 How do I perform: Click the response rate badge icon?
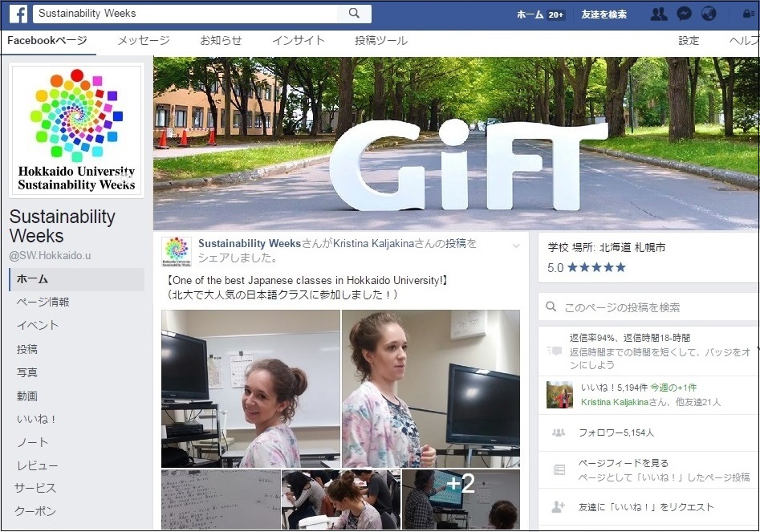[x=554, y=351]
